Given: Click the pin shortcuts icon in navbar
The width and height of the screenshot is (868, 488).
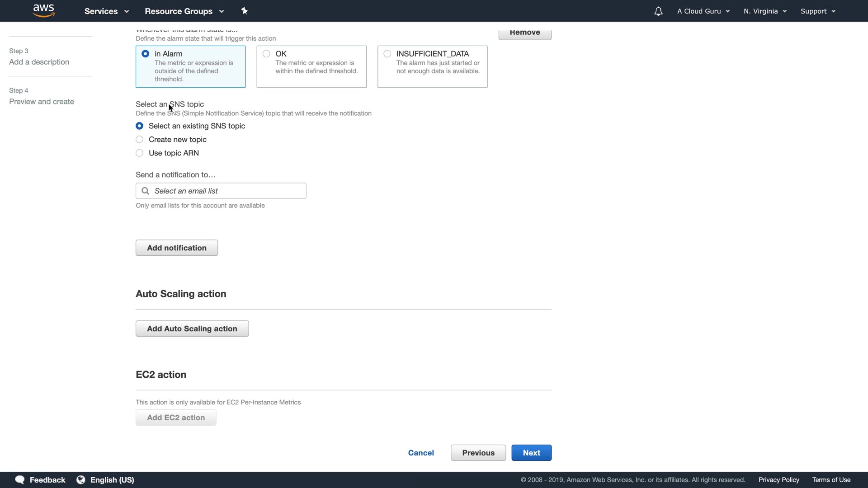Looking at the screenshot, I should point(245,11).
